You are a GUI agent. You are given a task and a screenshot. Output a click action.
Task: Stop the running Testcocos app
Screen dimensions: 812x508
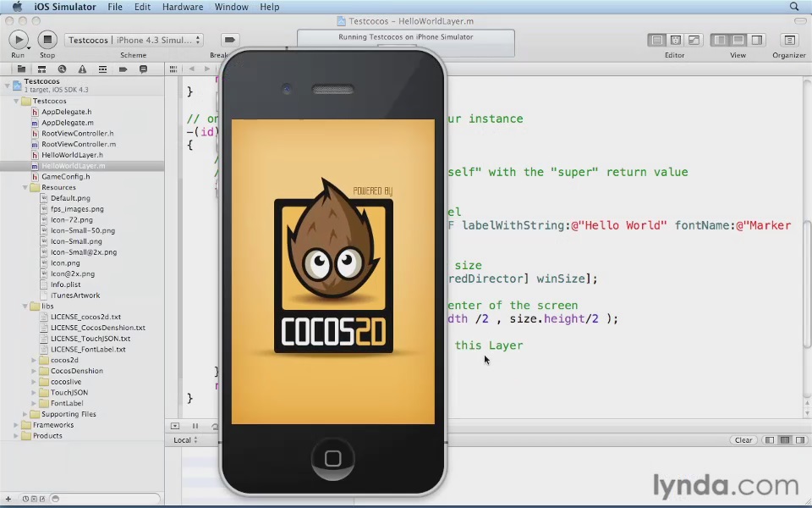click(x=47, y=40)
